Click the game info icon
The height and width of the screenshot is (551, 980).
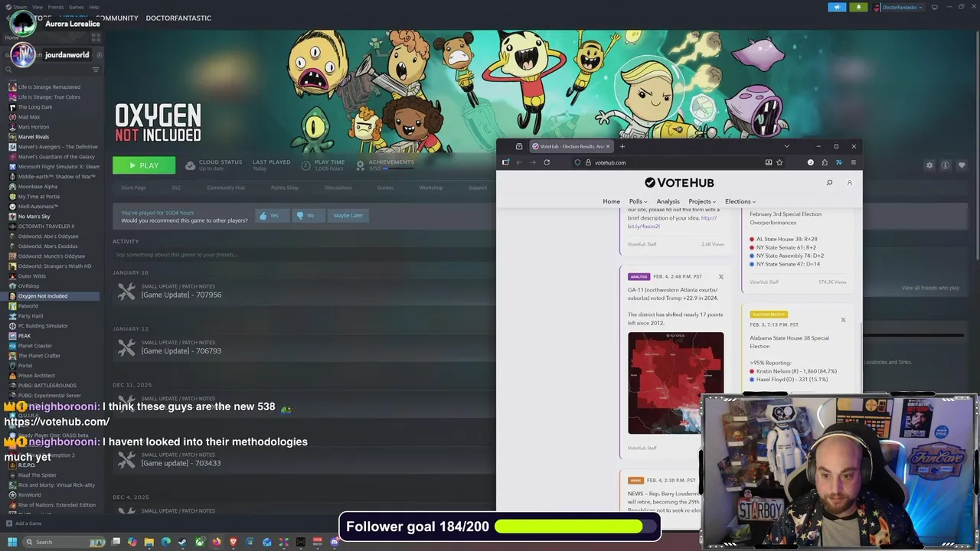click(946, 165)
